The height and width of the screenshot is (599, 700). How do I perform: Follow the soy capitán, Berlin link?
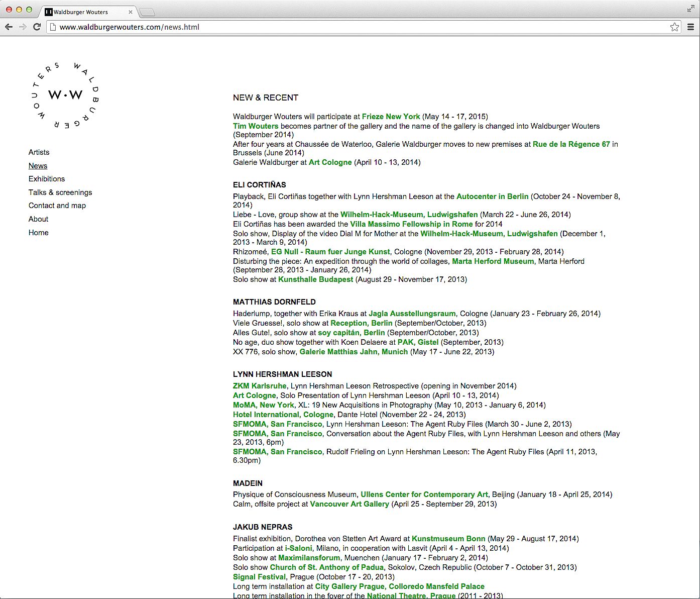coord(352,333)
